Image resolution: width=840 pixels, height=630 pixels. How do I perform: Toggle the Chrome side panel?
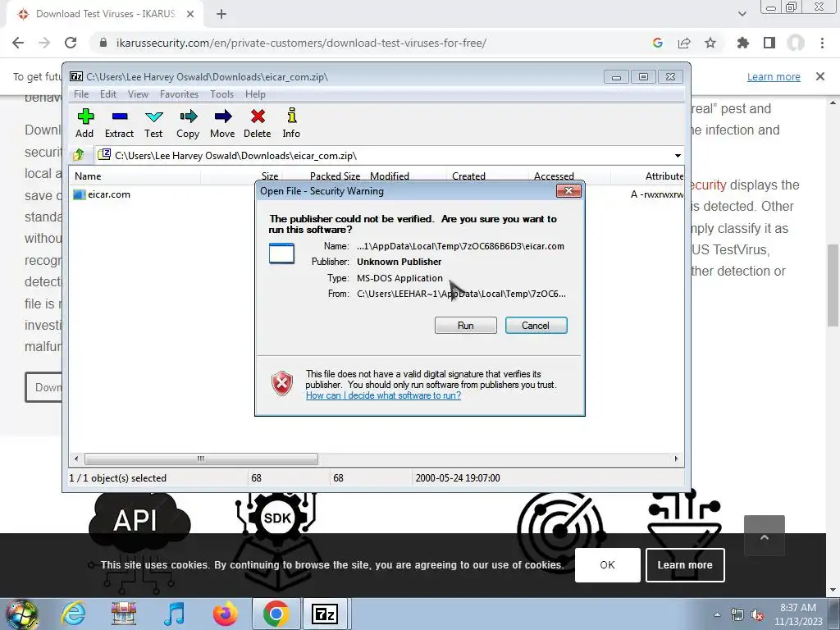[769, 43]
